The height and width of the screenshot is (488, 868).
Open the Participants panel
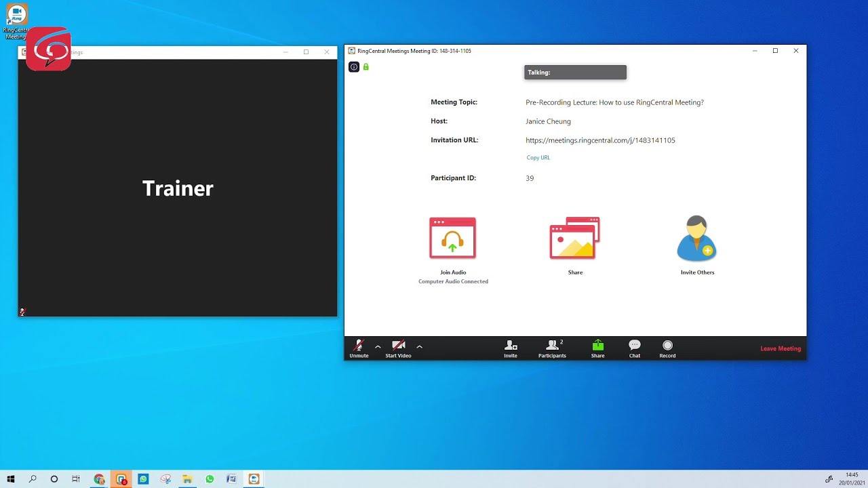[552, 349]
